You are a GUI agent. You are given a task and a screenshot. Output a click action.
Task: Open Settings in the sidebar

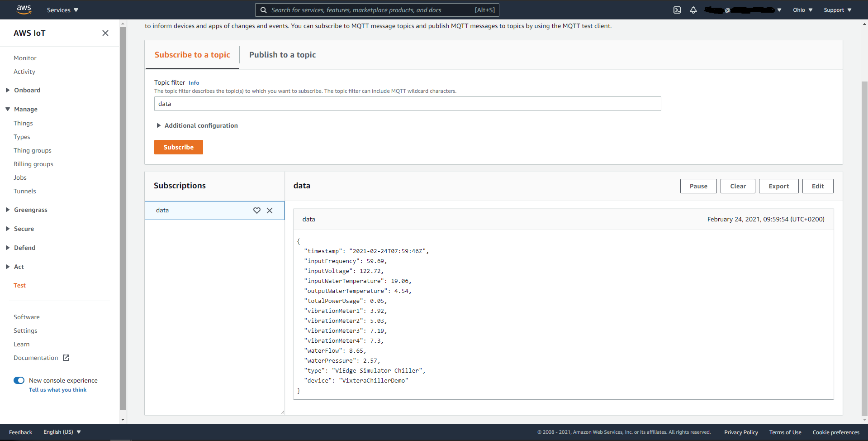25,331
